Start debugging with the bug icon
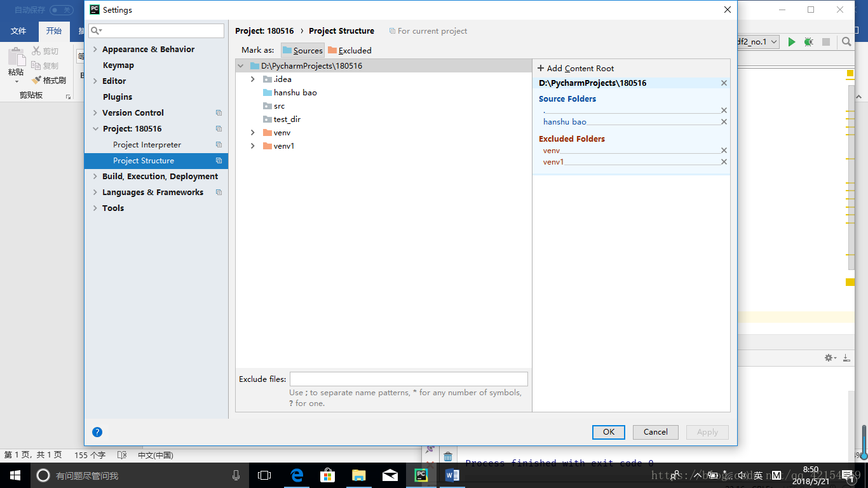Screen dimensions: 868x488 coord(808,42)
